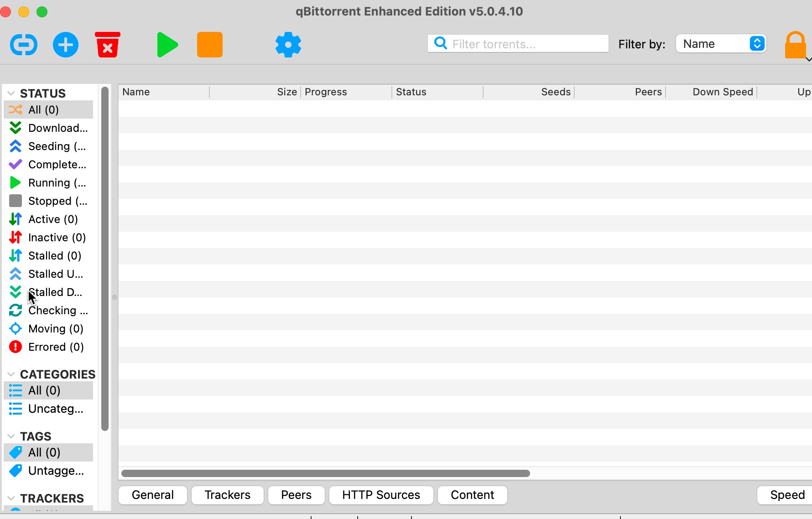Select the "Stalled (0)" filter text
812x519 pixels.
point(55,256)
